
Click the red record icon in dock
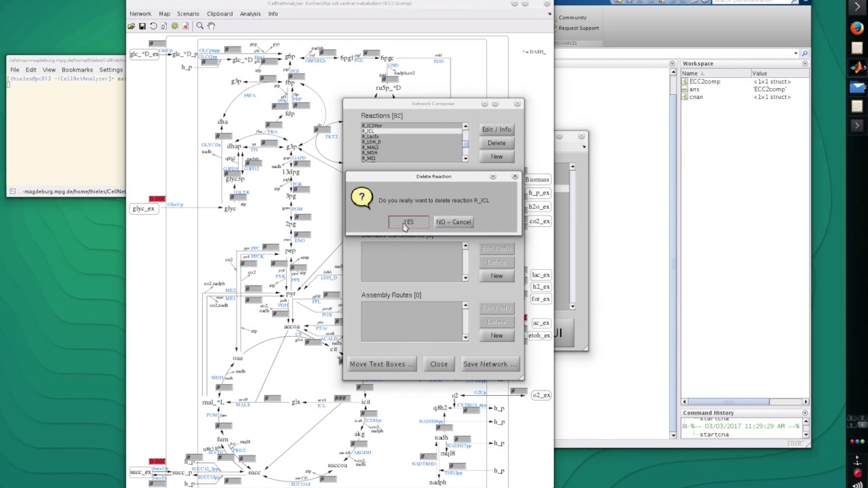pyautogui.click(x=857, y=473)
